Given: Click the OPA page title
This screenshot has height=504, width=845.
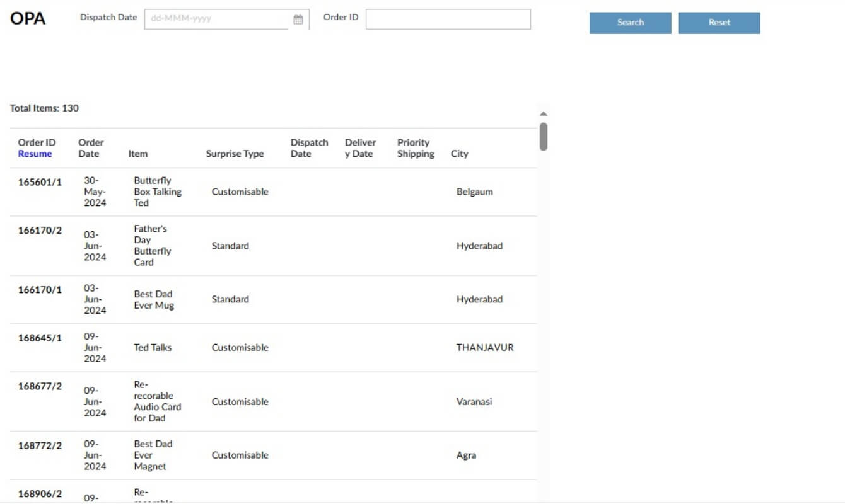Looking at the screenshot, I should tap(28, 18).
